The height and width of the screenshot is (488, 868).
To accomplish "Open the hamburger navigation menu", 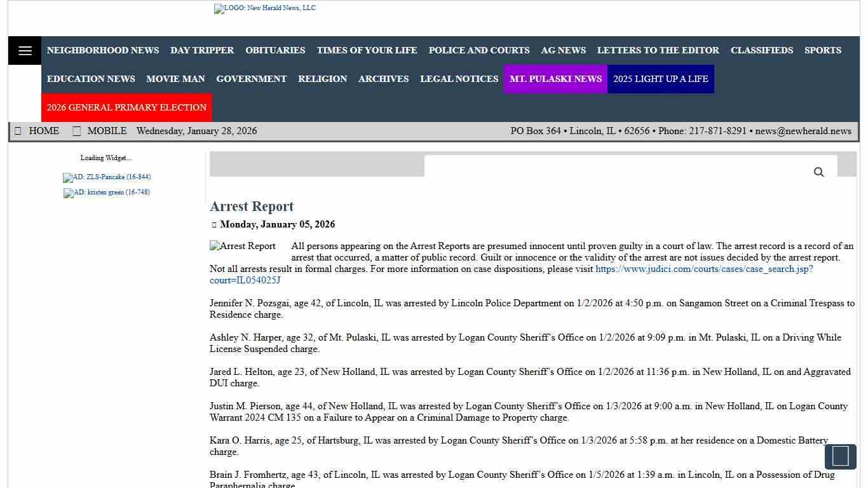I will click(x=24, y=50).
